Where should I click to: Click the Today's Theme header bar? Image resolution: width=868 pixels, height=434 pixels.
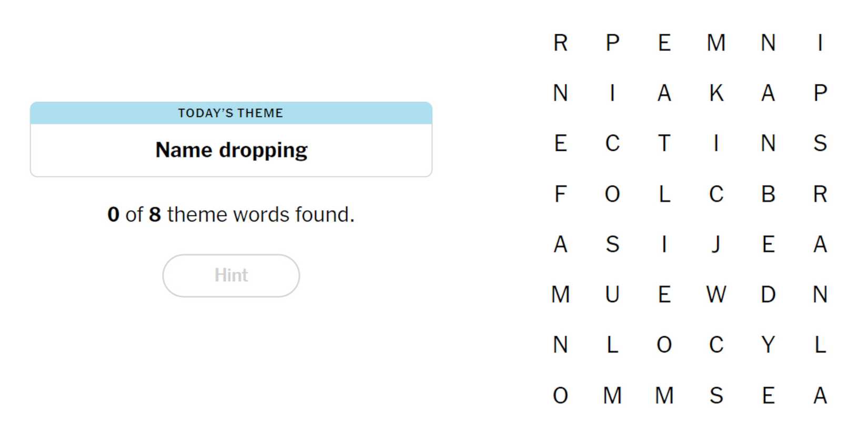point(231,113)
